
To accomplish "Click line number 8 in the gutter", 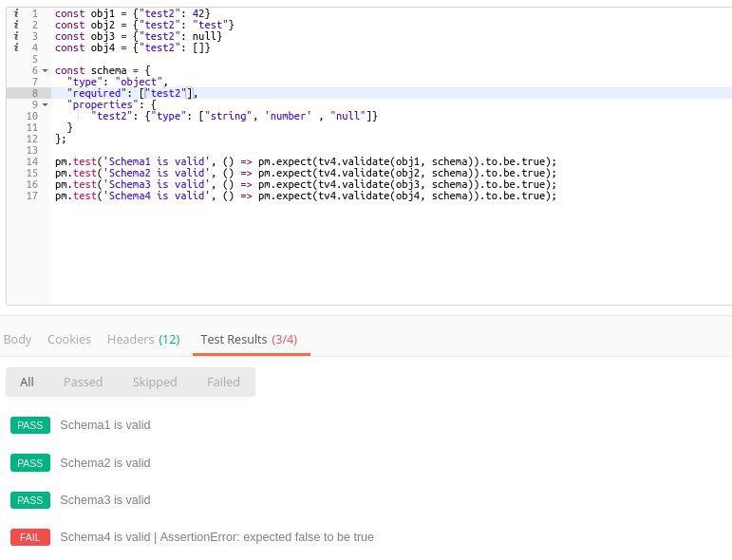I will pos(34,93).
